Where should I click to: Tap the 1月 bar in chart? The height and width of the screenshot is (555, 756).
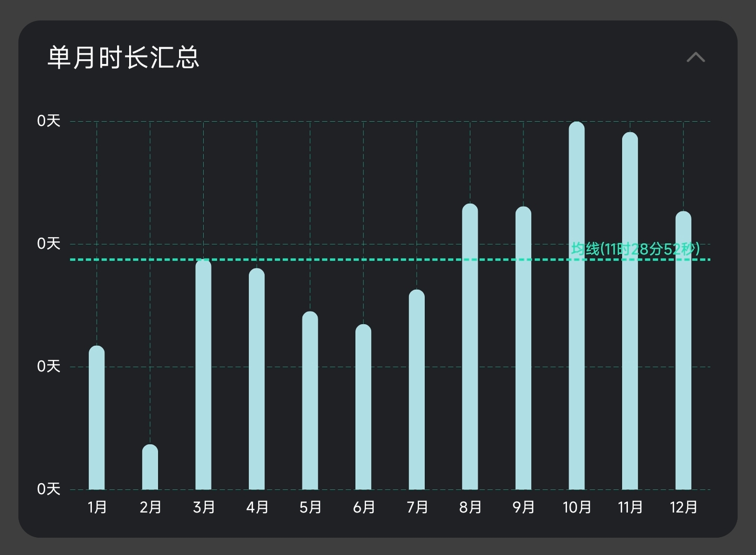97,418
